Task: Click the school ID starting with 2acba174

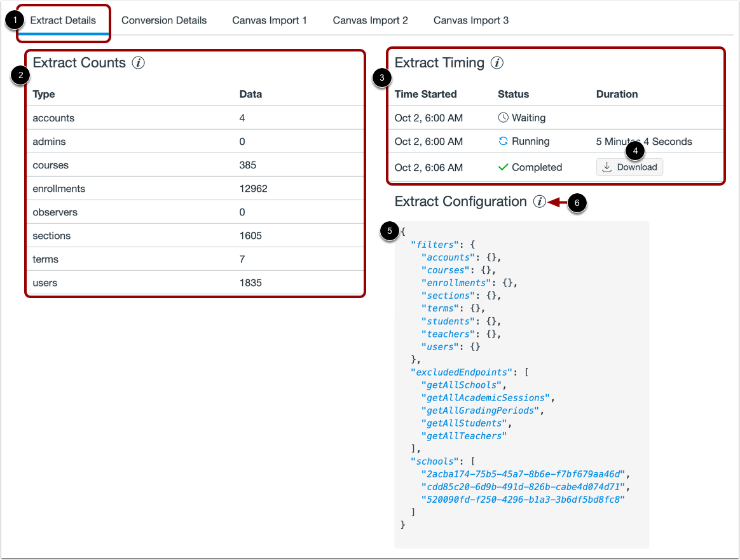Action: click(523, 474)
